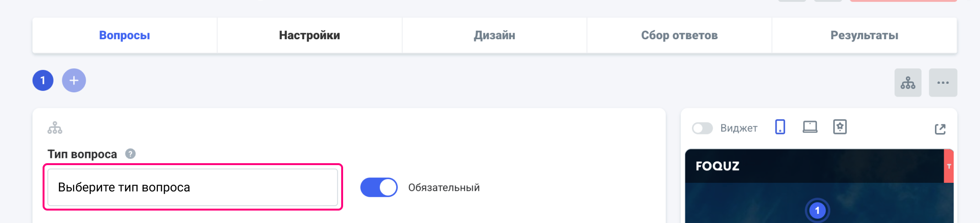Add a new question with the plus button

point(74,80)
